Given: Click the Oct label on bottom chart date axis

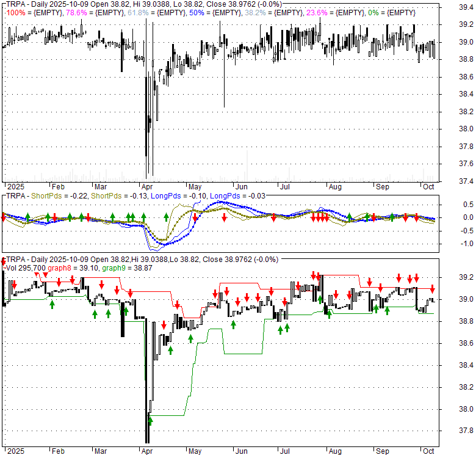Looking at the screenshot, I should click(x=428, y=451).
